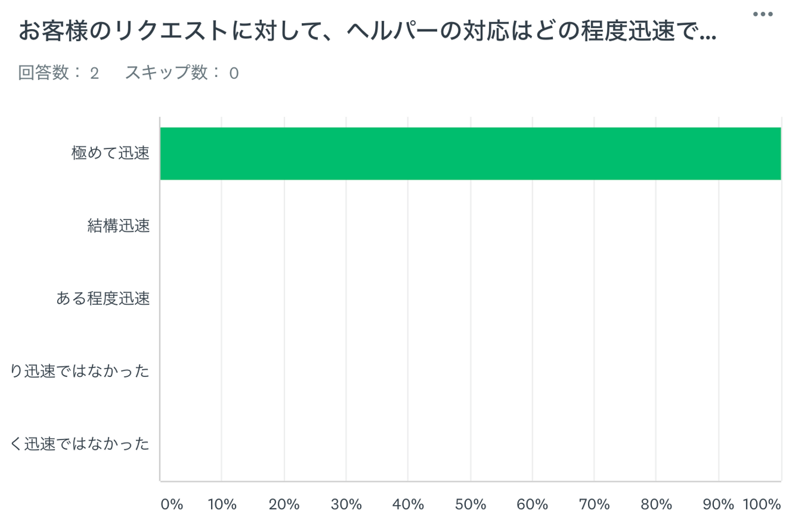Click the 60% axis tick label
Image resolution: width=792 pixels, height=532 pixels.
(532, 504)
